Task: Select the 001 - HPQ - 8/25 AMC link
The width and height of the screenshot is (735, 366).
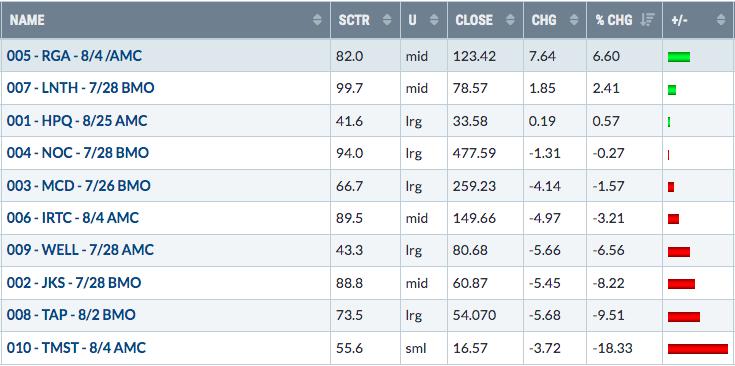Action: coord(77,121)
